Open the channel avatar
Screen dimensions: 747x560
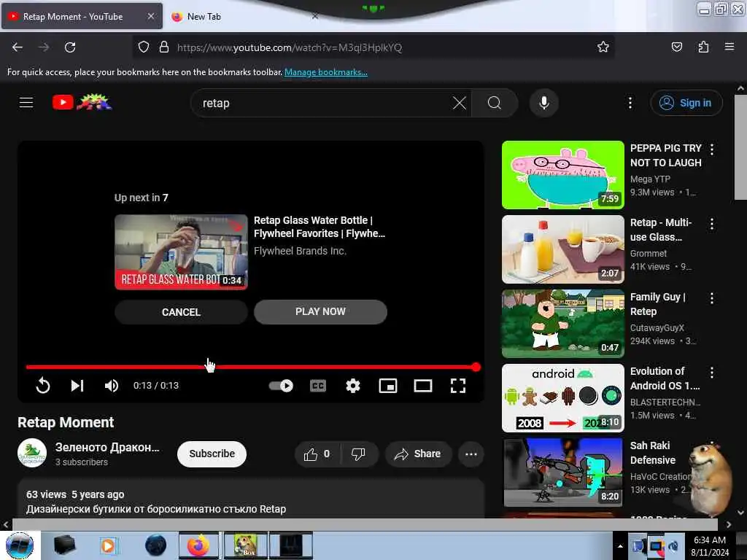32,453
